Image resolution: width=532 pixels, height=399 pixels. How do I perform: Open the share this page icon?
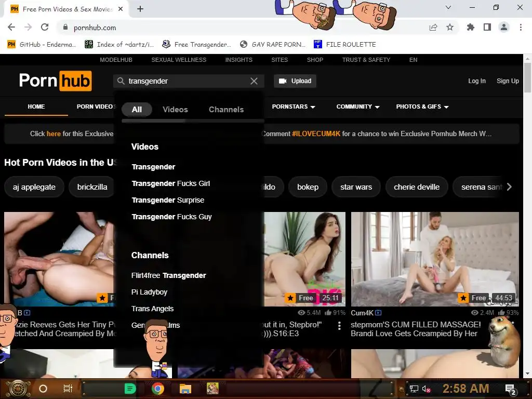coord(433,27)
